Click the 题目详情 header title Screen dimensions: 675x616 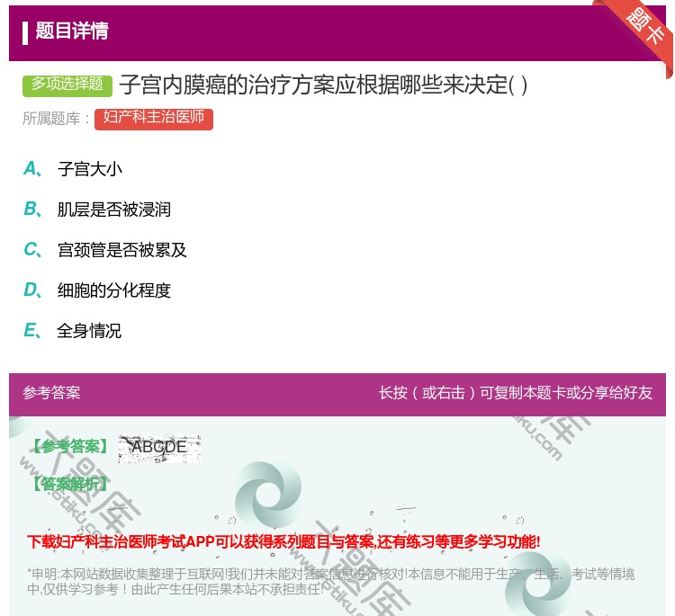coord(72,31)
